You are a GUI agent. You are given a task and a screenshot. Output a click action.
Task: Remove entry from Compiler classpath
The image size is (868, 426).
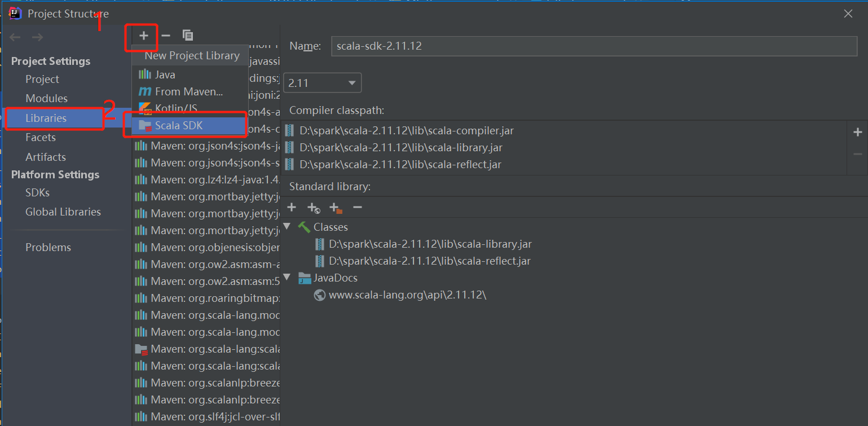point(858,154)
